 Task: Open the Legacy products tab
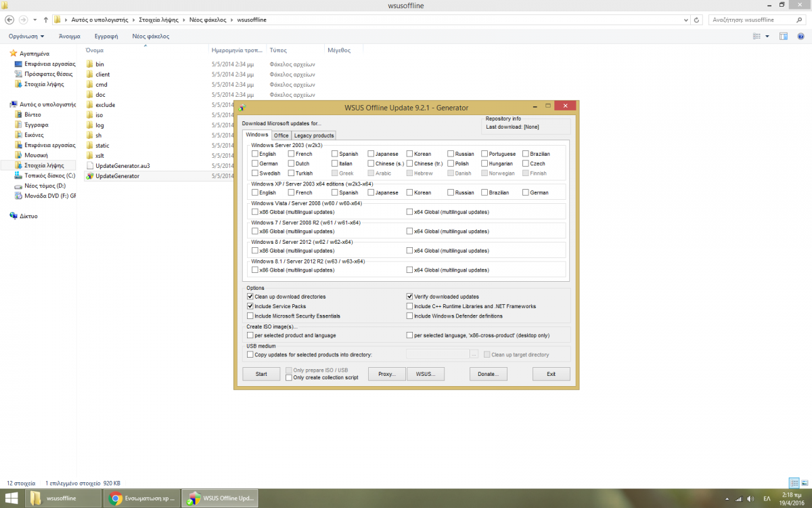coord(313,135)
